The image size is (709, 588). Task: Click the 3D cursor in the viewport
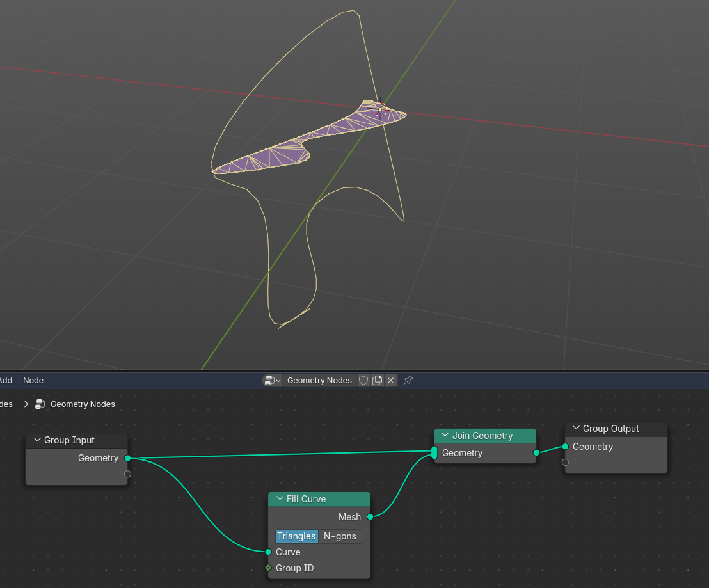[380, 109]
